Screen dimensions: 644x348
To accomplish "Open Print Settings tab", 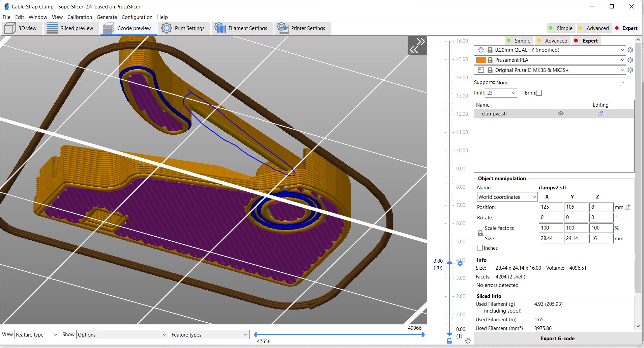I will 184,28.
